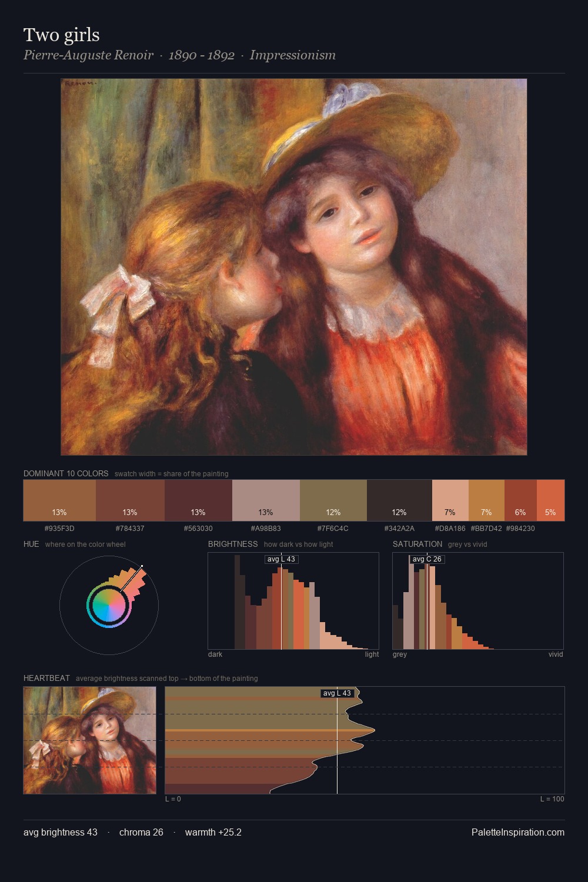Viewport: 588px width, 882px height.
Task: Click the #935F3D hex code label
Action: [59, 528]
